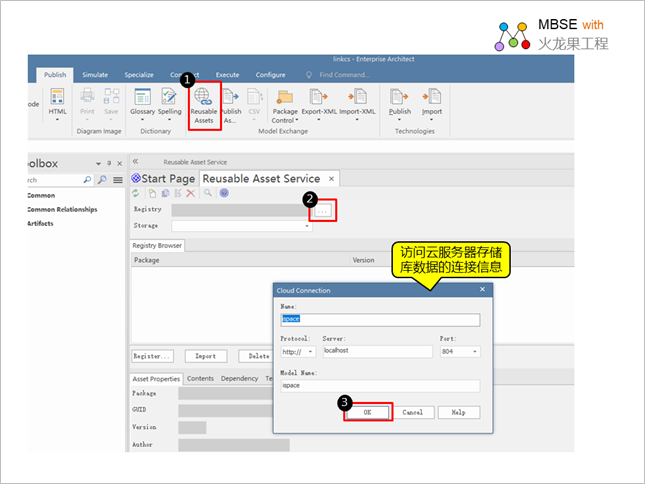The height and width of the screenshot is (485, 647).
Task: Click the Cancel button
Action: [x=413, y=412]
